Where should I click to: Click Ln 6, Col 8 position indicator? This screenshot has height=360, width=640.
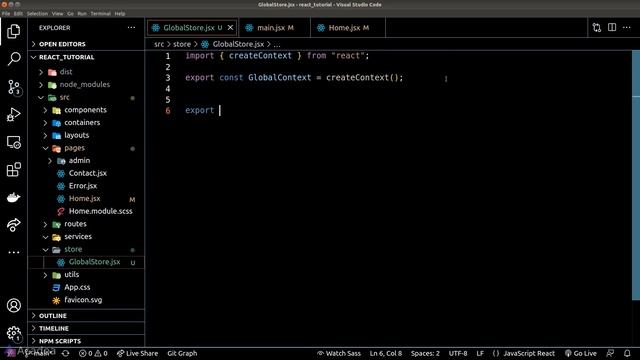pos(386,353)
